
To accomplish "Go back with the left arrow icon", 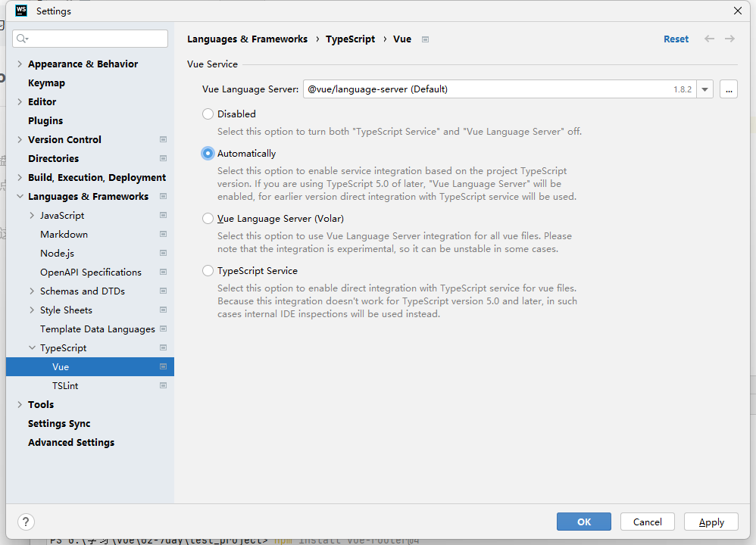I will (709, 39).
